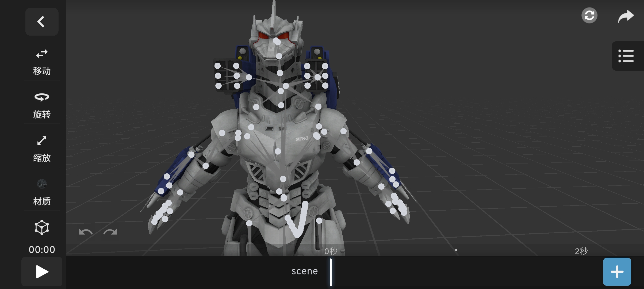Click the 00:00 time display
The image size is (644, 289).
(42, 250)
